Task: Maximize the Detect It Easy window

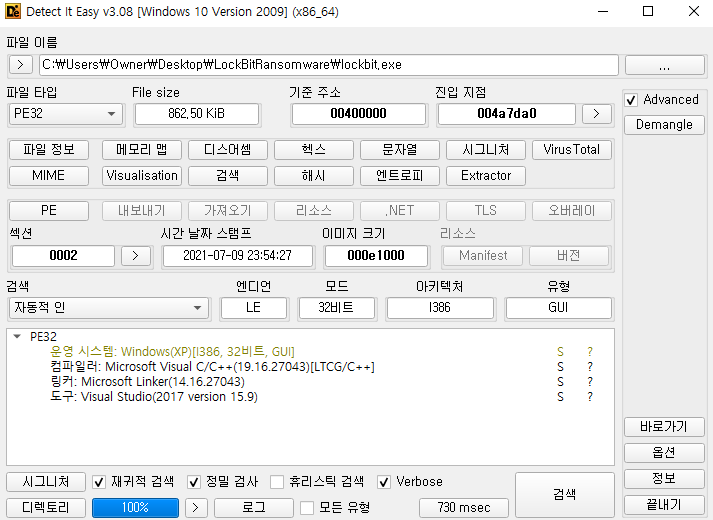Action: (x=648, y=11)
